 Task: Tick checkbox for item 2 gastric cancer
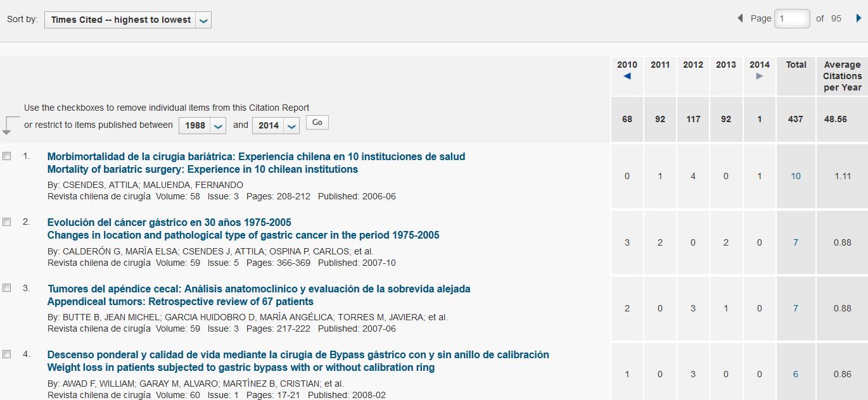(7, 222)
